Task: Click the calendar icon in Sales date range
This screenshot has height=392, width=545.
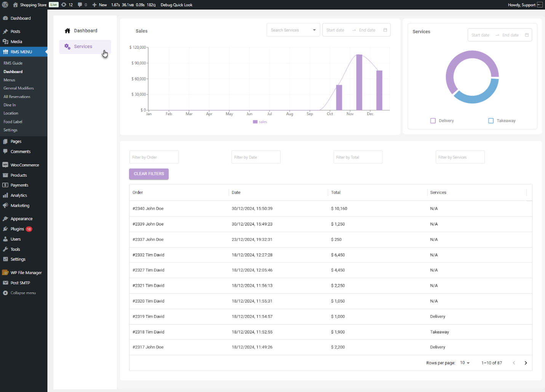Action: click(x=385, y=30)
